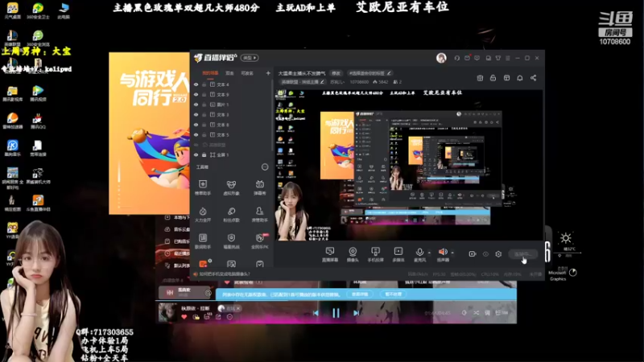
Task: Open customer service headset icon
Action: click(x=456, y=58)
